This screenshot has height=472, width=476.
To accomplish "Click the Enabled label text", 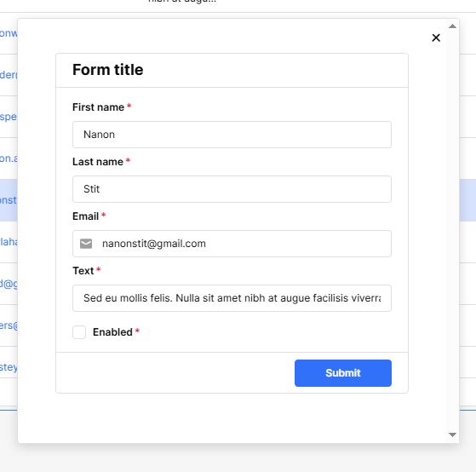I will 112,332.
